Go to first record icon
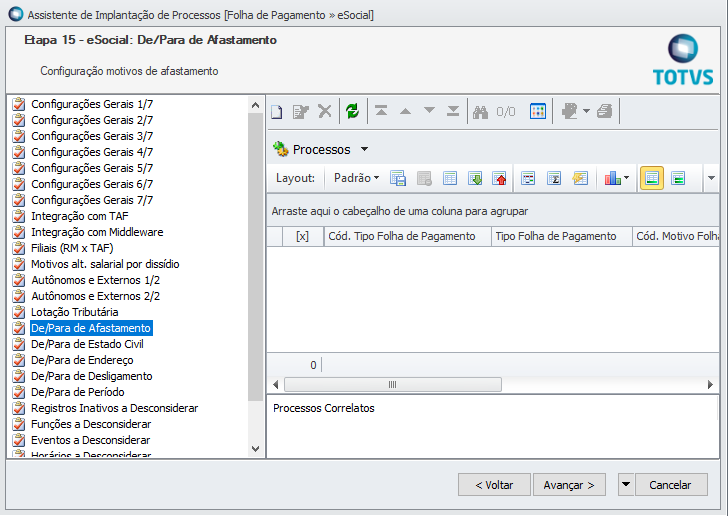Image resolution: width=728 pixels, height=516 pixels. (381, 111)
